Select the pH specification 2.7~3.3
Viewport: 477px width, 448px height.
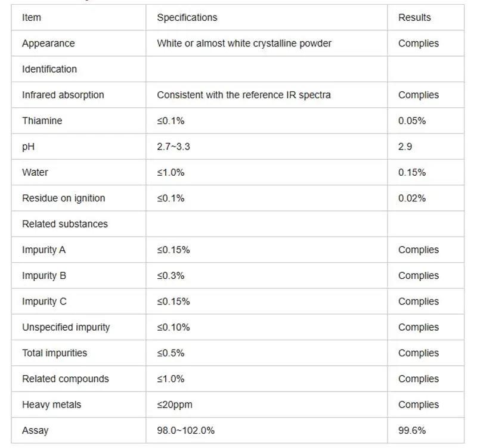click(174, 147)
